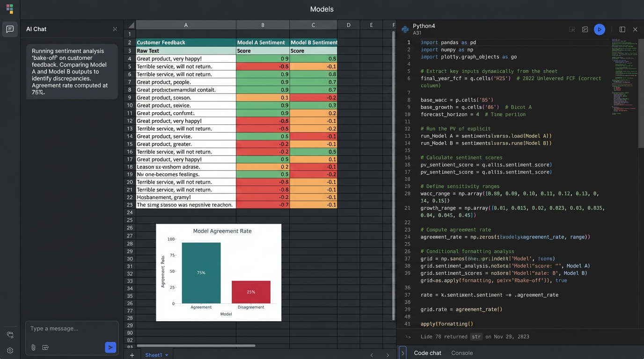
Task: Open the AI Chat sidebar icon
Action: [10, 29]
